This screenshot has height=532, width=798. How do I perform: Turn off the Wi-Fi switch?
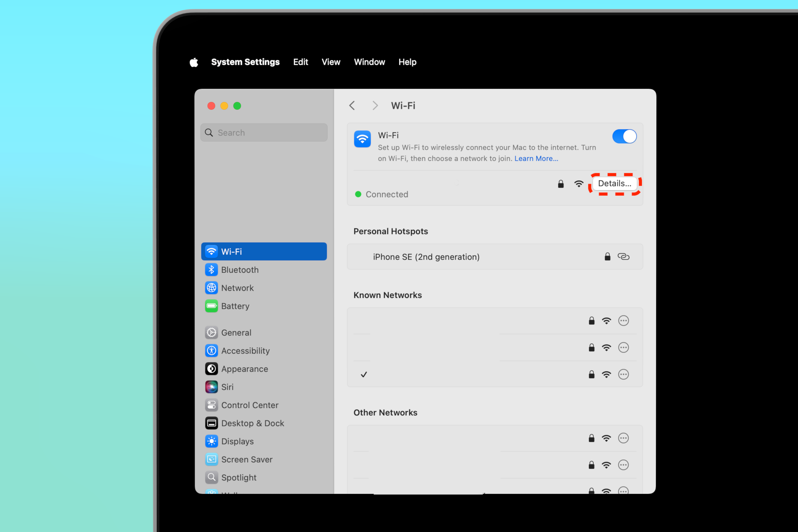624,136
